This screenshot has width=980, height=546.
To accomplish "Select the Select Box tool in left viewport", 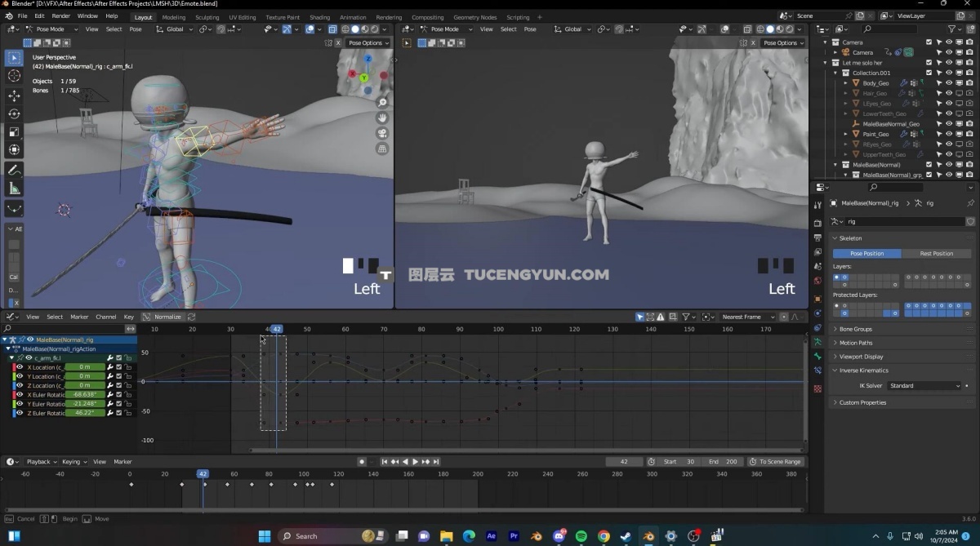I will tap(14, 58).
